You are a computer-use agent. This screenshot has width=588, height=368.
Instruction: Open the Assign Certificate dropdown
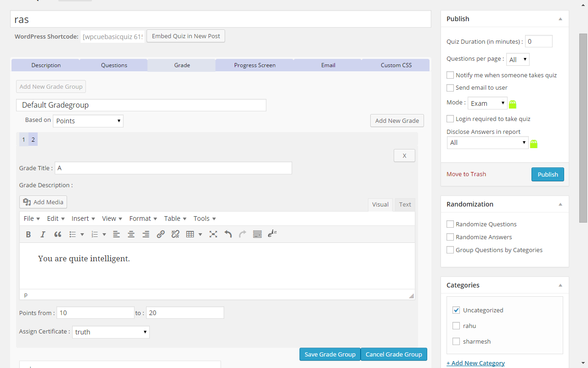point(111,332)
